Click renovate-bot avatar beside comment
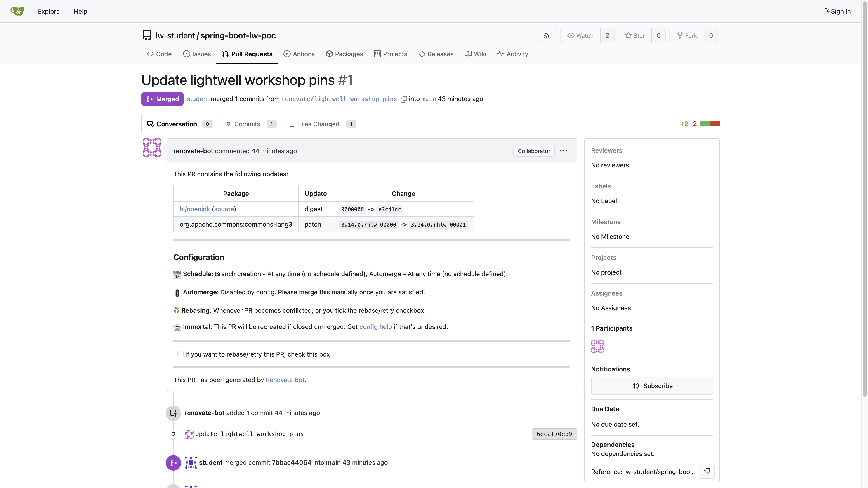The height and width of the screenshot is (488, 868). [152, 148]
